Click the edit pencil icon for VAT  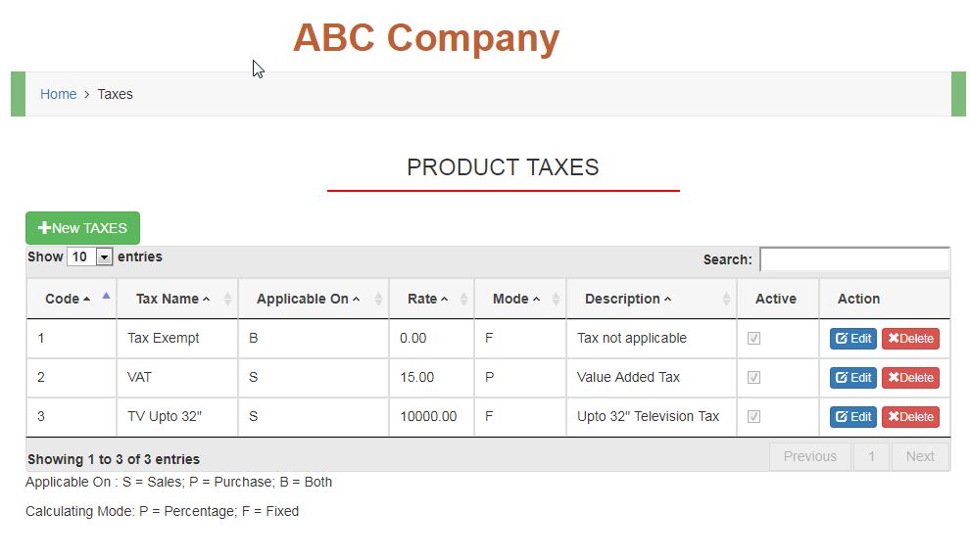point(842,378)
